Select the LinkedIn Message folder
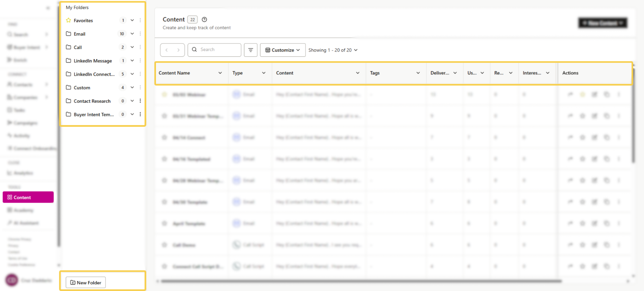Viewport: 644px width, 291px height. pos(93,61)
